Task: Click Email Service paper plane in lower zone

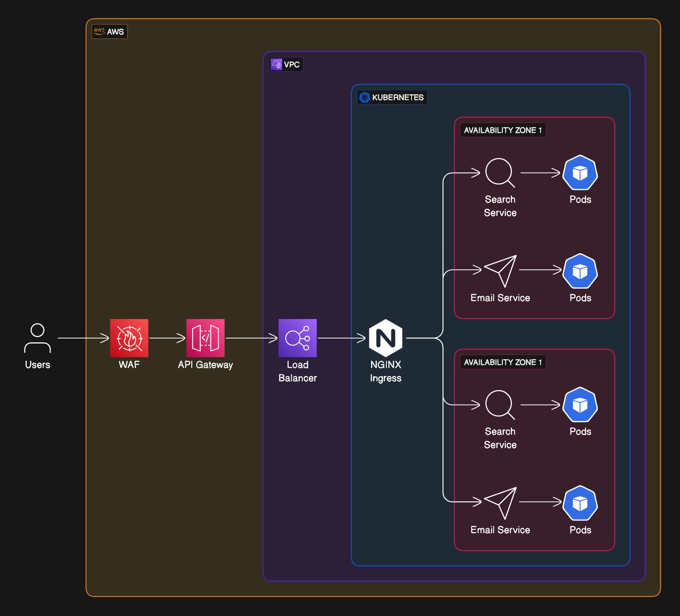Action: [x=500, y=503]
